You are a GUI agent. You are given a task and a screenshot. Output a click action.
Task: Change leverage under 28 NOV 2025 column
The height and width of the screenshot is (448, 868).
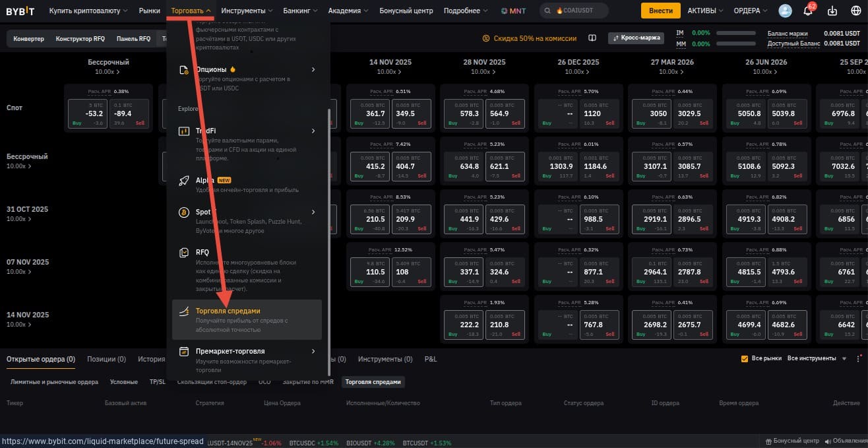484,72
